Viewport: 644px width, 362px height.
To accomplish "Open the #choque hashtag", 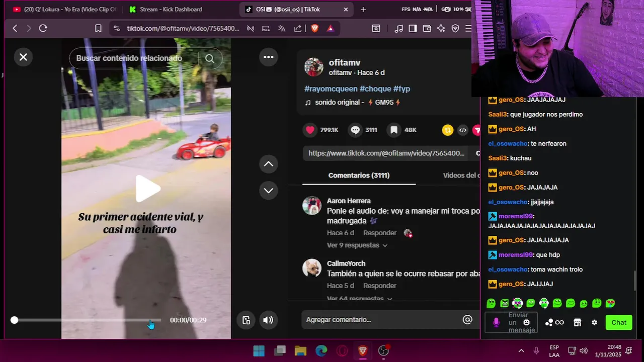I will coord(375,88).
